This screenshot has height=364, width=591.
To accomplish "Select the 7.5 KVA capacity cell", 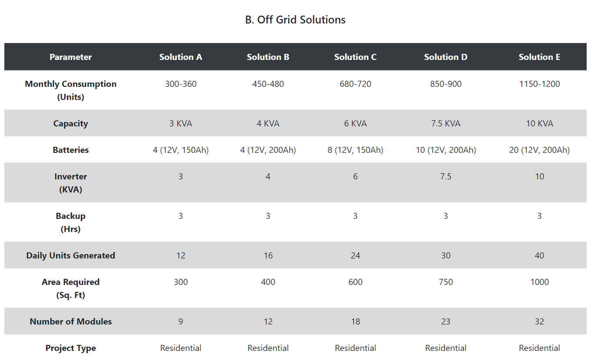I will pos(445,123).
